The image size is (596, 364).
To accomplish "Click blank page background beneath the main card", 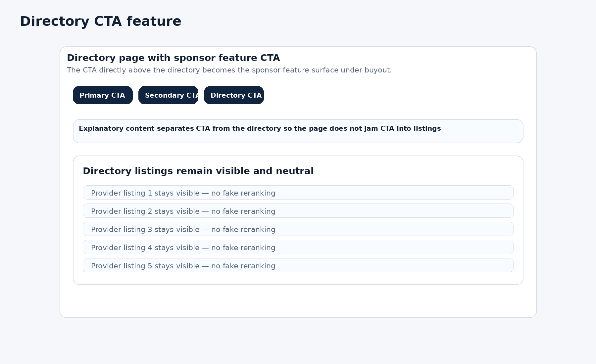I will click(x=298, y=341).
